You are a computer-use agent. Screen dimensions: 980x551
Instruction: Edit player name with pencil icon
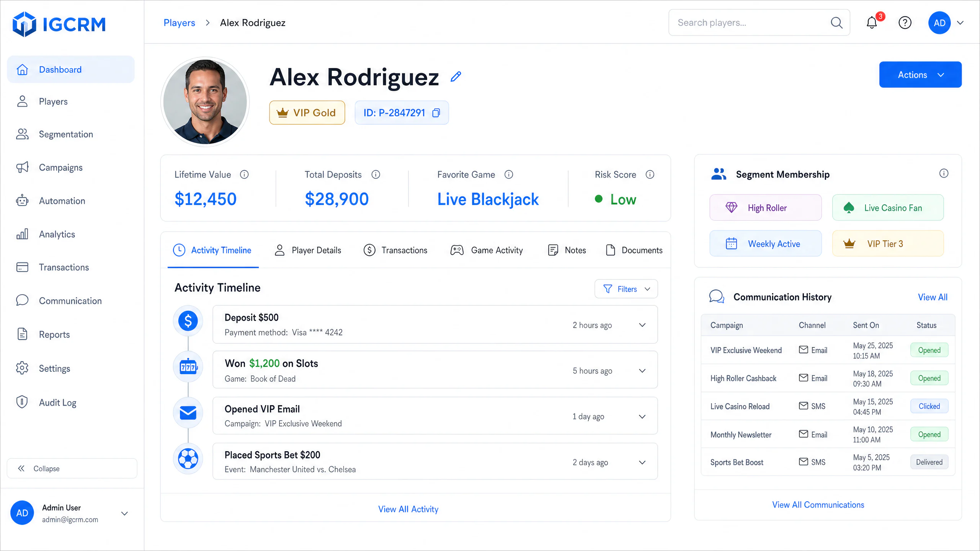coord(456,77)
